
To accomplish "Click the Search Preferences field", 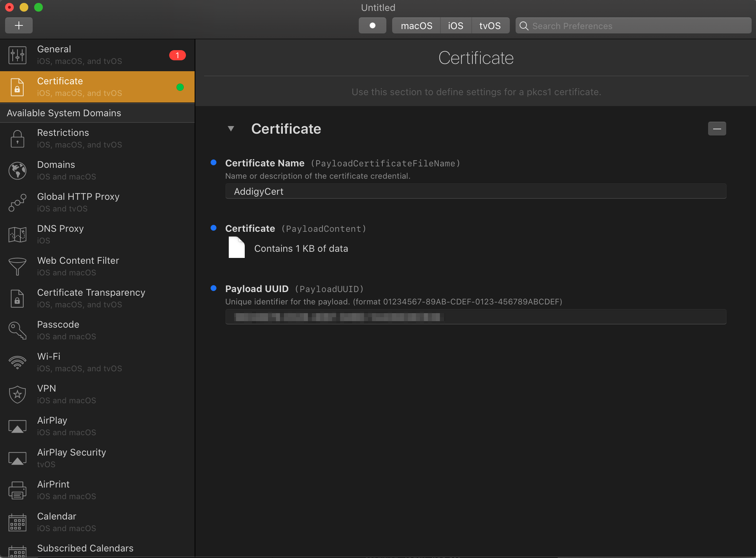I will tap(634, 26).
